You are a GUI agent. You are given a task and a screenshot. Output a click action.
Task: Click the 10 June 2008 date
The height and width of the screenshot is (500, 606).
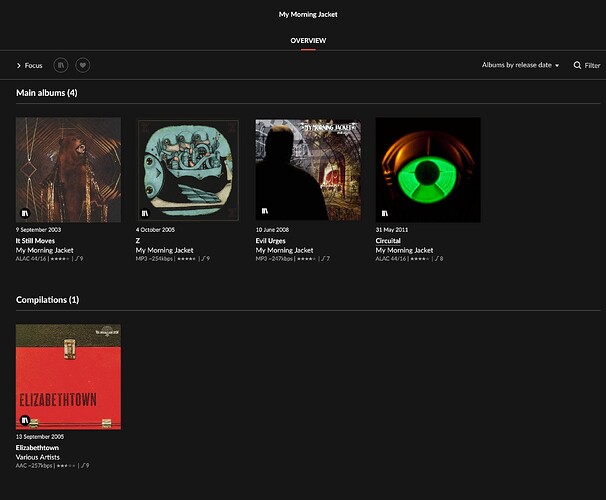pos(272,230)
